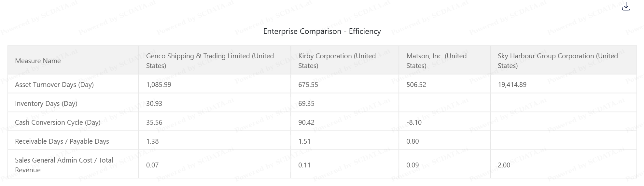The height and width of the screenshot is (186, 644).
Task: Click Sky Harbour's value 19,414.89
Action: [512, 85]
